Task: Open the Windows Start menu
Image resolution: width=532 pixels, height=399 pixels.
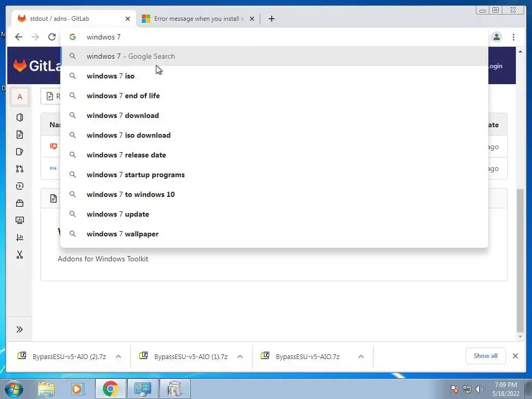Action: [14, 389]
